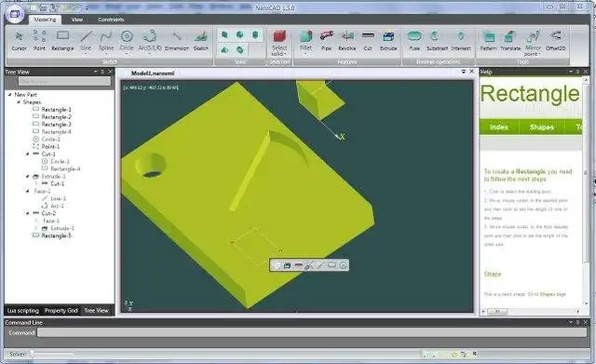Click the box solid primitive icon

224,35
